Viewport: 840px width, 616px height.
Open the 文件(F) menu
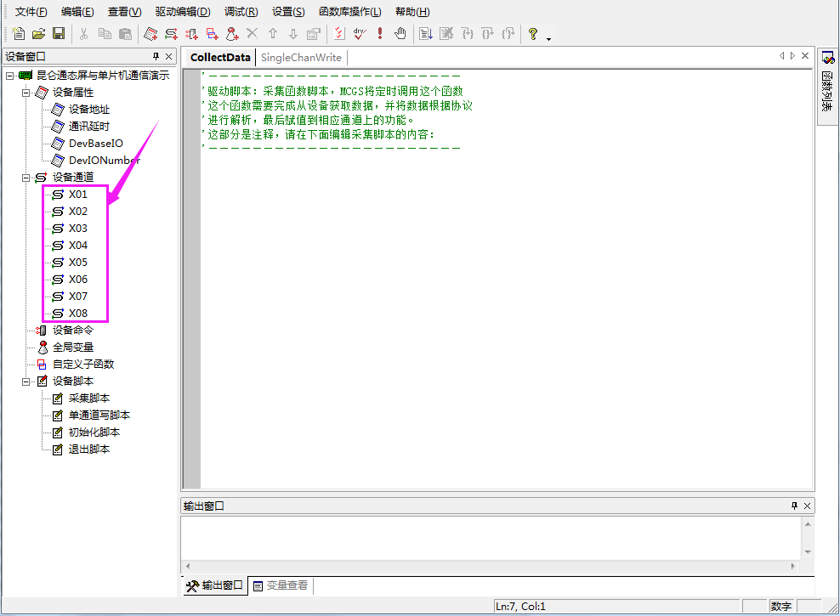pyautogui.click(x=31, y=12)
